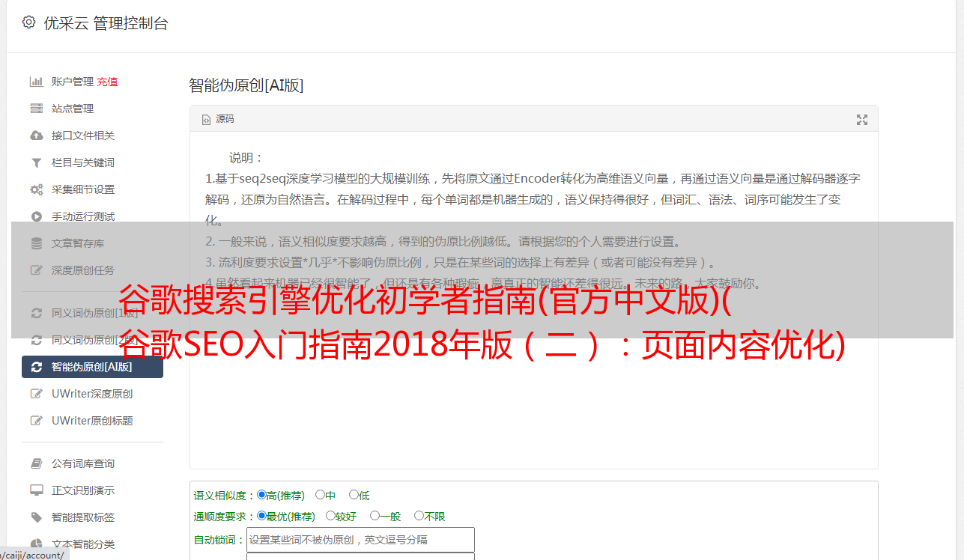Click the funnel icon for 栏目与关键词
This screenshot has height=560, width=964.
pos(36,162)
